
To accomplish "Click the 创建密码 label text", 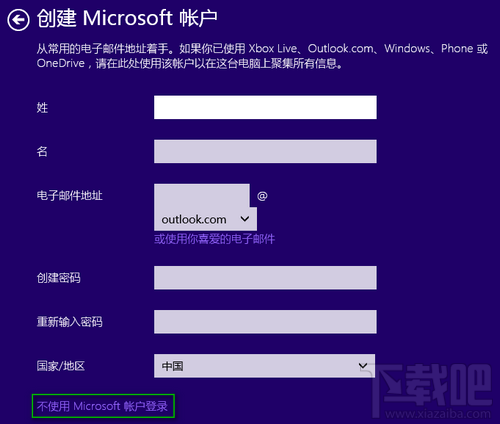I will [x=58, y=278].
